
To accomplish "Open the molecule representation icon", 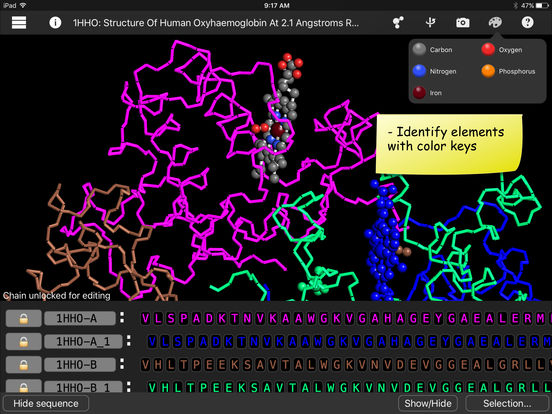I will click(398, 23).
